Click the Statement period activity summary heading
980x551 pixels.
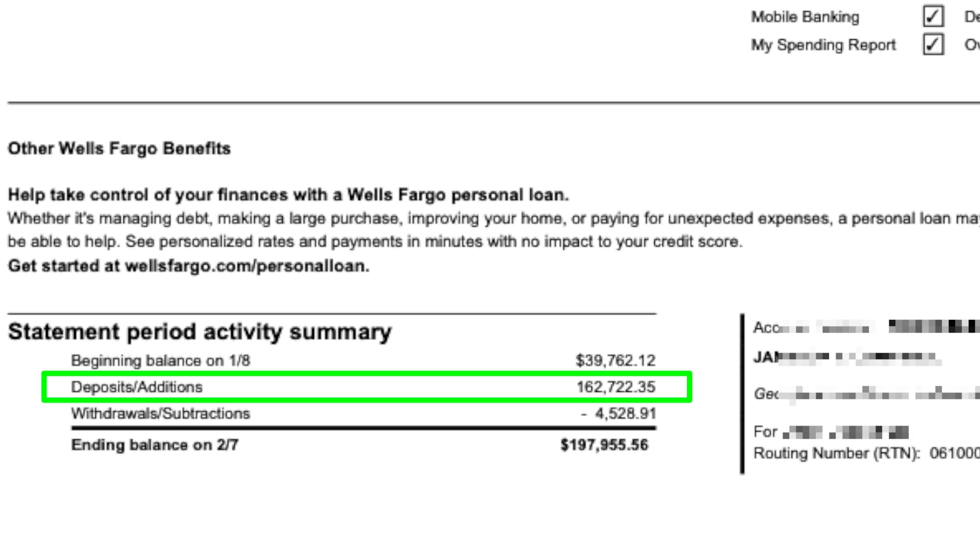[x=200, y=332]
